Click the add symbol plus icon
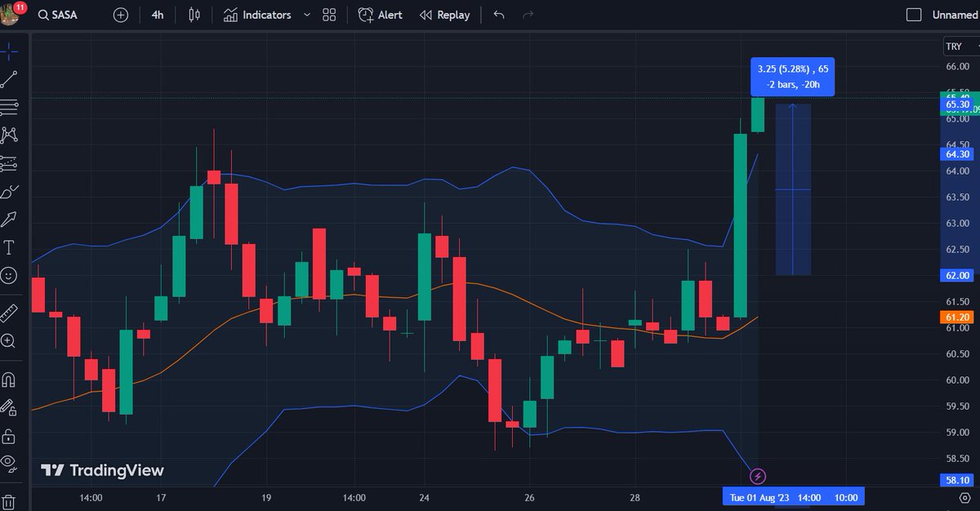Screen dimensions: 980x511 [x=121, y=15]
